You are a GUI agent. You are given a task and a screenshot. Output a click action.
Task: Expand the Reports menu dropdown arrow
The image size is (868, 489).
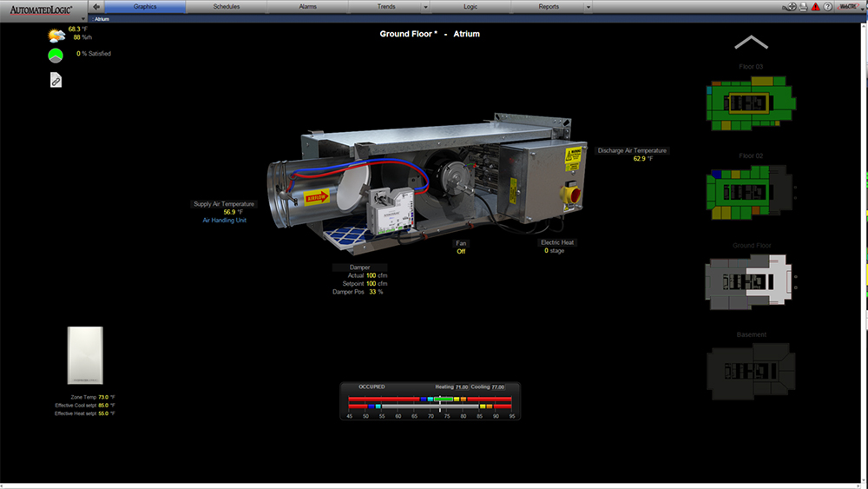[588, 7]
